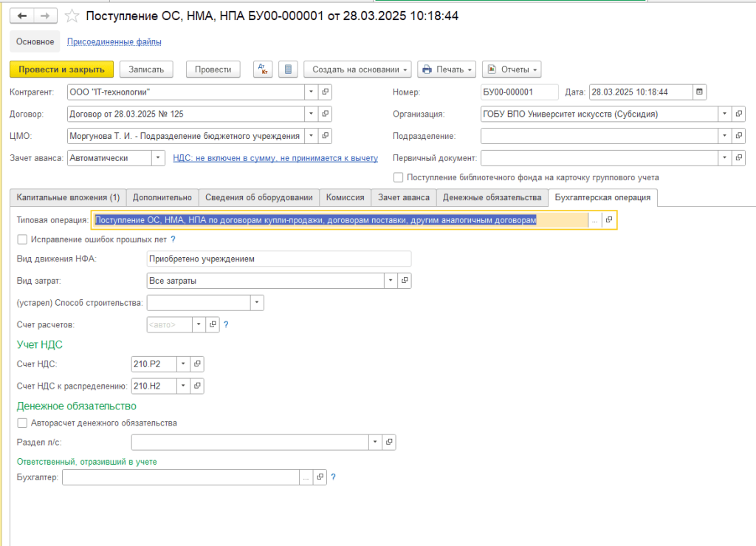Click the document structure list icon

[289, 69]
